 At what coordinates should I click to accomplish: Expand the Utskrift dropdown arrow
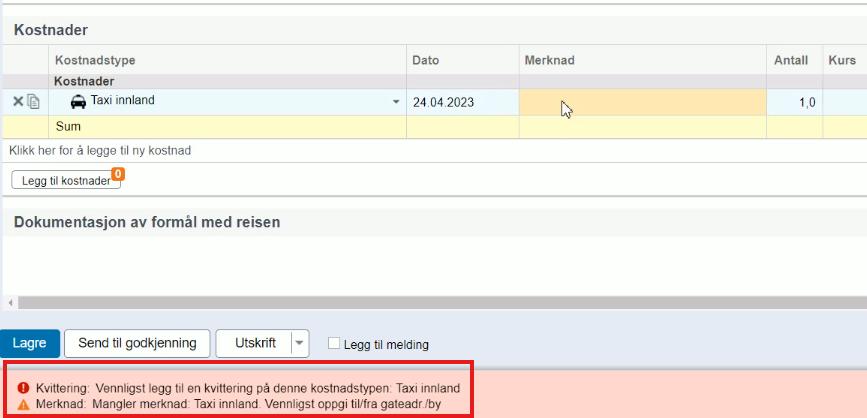299,343
